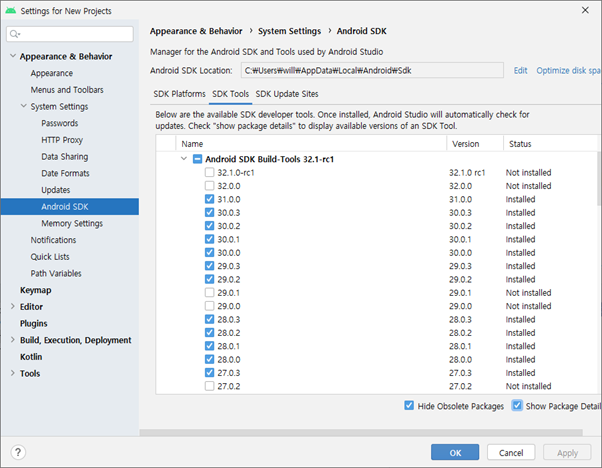Screen dimensions: 602x468
Task: Toggle the Android SDK Build-Tools 32.1-rc1 group checkbox
Action: [x=197, y=159]
